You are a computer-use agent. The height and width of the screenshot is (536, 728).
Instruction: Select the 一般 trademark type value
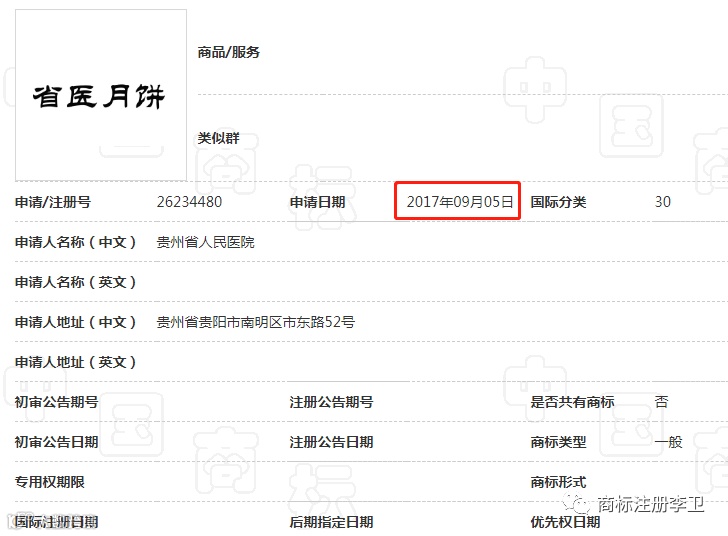coord(669,442)
